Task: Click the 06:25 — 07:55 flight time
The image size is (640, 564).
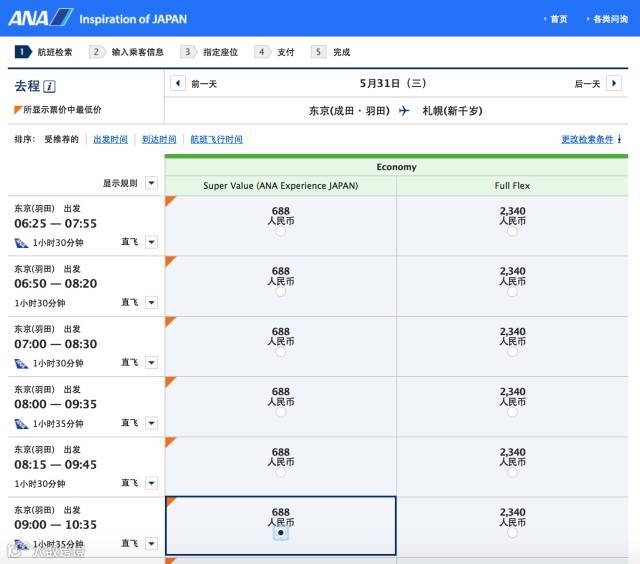Action: pos(56,224)
